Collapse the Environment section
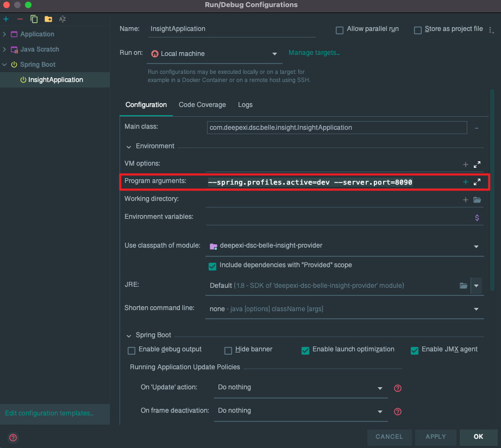The width and height of the screenshot is (501, 448). [129, 147]
